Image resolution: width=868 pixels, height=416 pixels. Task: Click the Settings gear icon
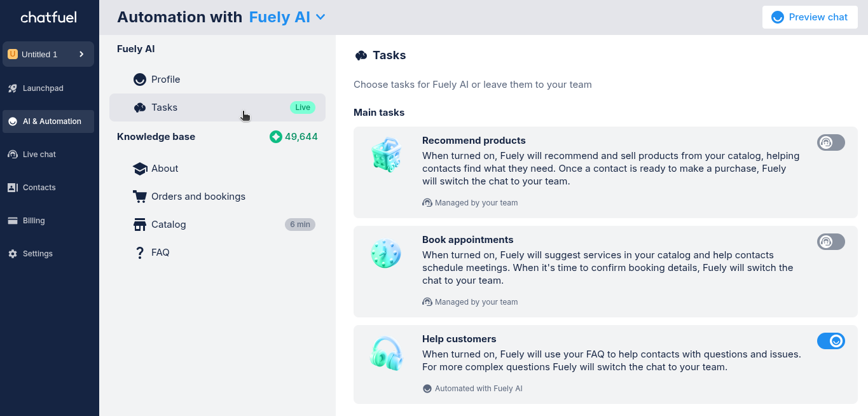pos(13,254)
